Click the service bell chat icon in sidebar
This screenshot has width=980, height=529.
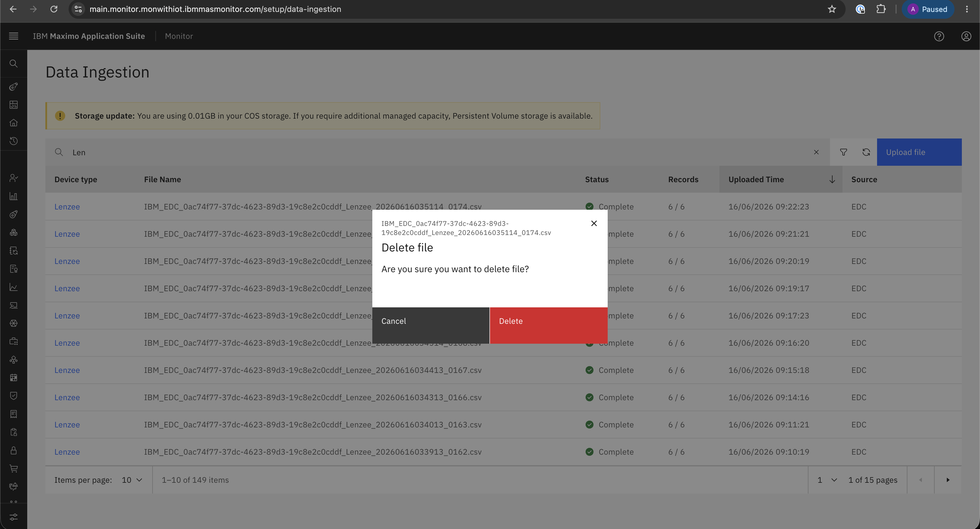click(x=14, y=486)
